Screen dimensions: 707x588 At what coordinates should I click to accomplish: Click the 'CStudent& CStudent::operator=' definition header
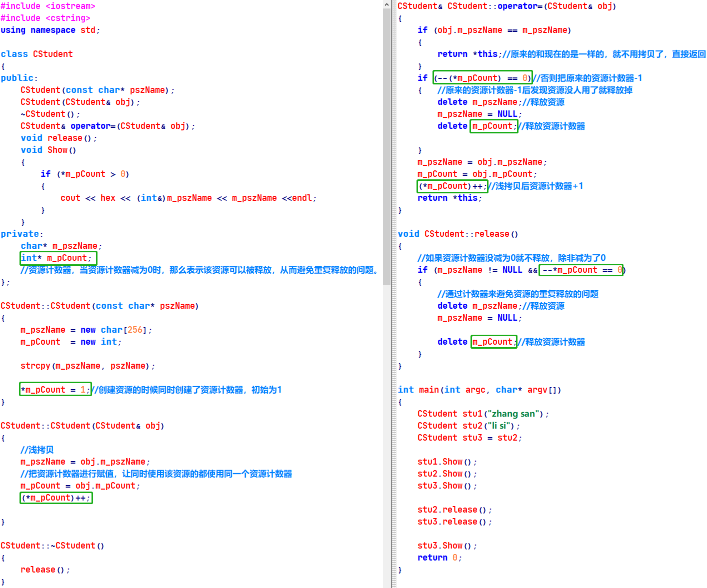[507, 6]
